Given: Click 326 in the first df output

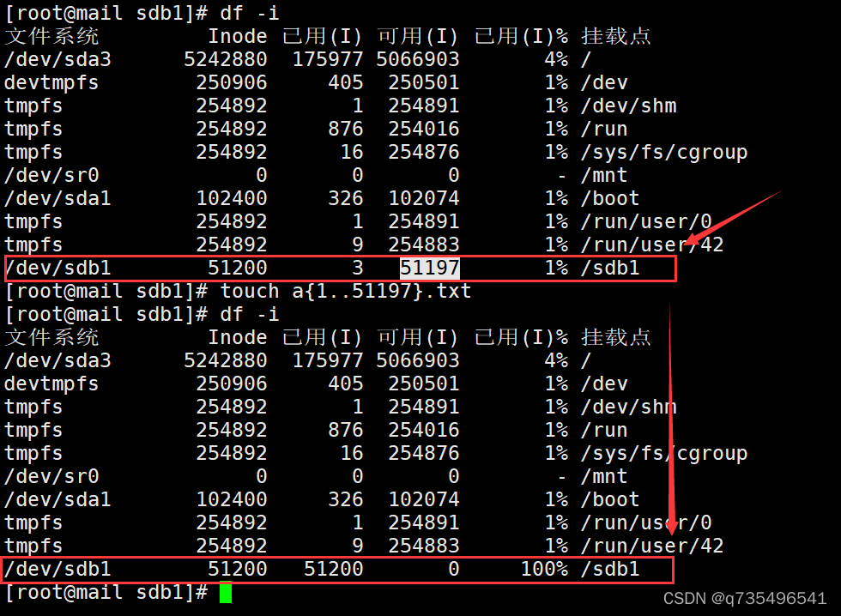Looking at the screenshot, I should [x=345, y=198].
